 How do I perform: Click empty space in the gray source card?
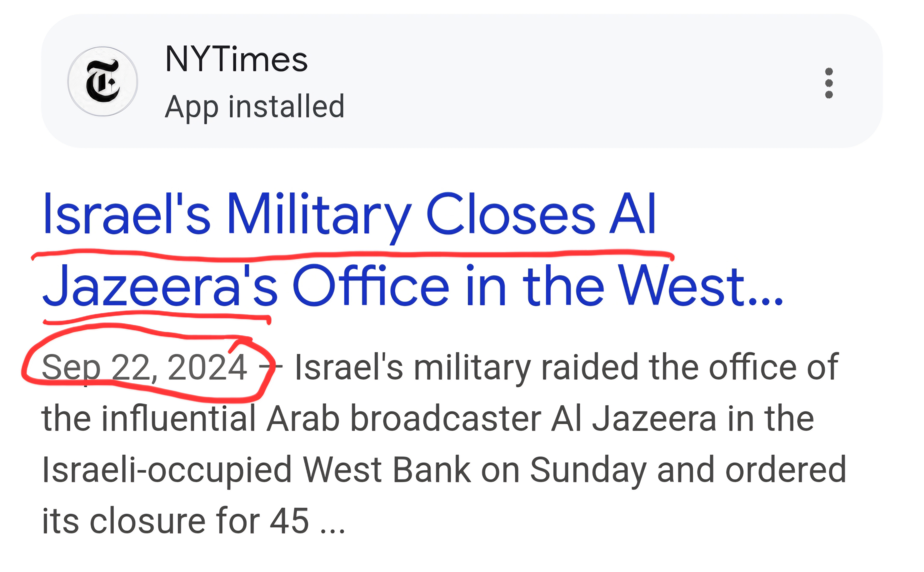click(568, 81)
